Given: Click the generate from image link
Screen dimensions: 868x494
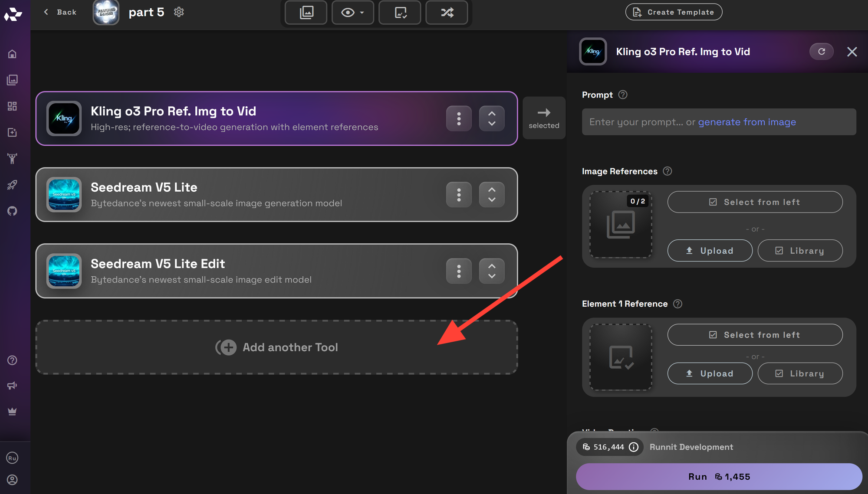Looking at the screenshot, I should click(746, 122).
